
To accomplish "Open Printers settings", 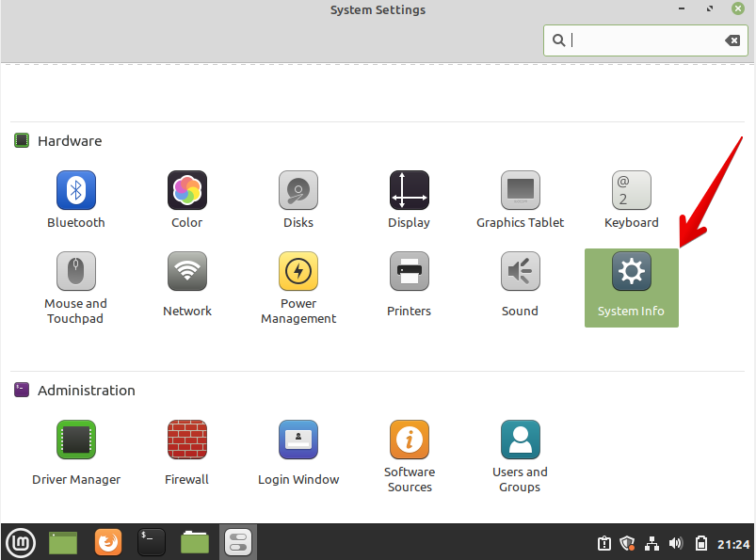I will [x=409, y=284].
